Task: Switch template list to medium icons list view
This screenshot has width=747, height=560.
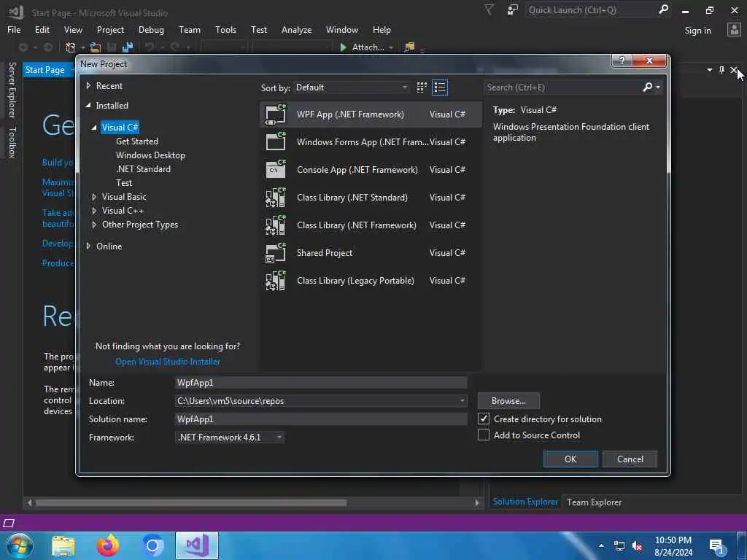Action: click(440, 87)
